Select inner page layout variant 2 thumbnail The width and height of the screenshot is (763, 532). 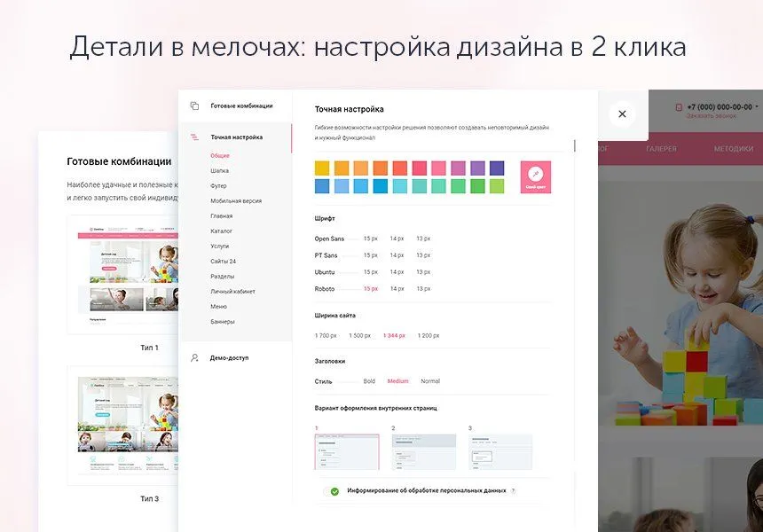423,451
